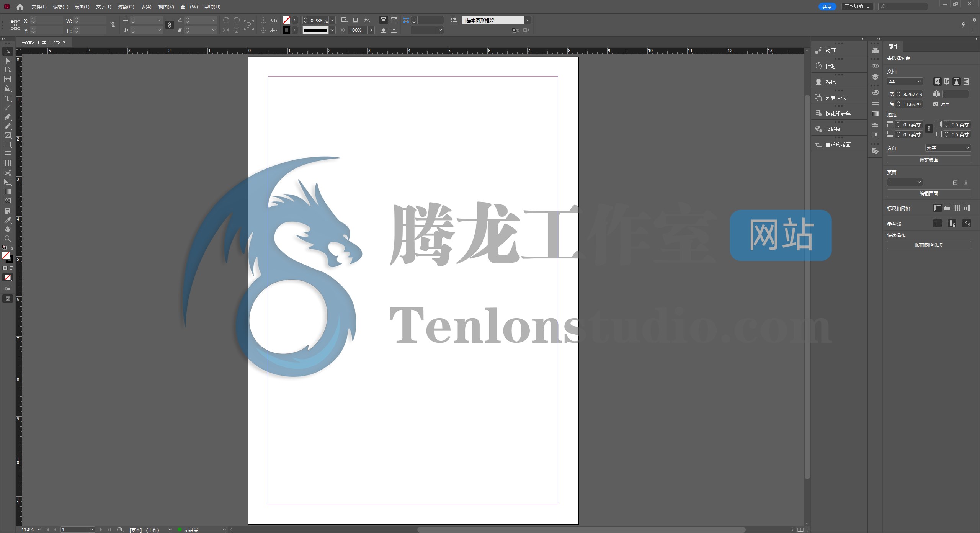
Task: Toggle lock guides button
Action: (952, 223)
